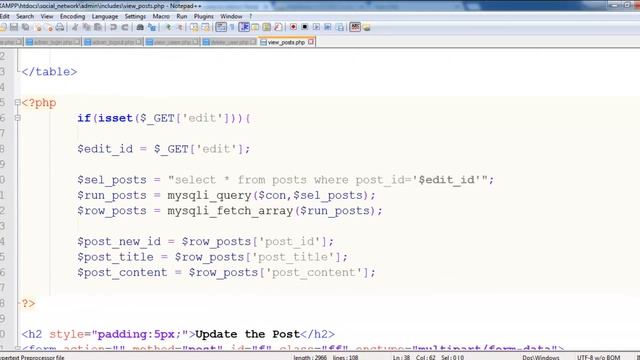Screen dimensions: 640x360
Task: Click 'length : 2966' in the status bar
Action: point(310,358)
